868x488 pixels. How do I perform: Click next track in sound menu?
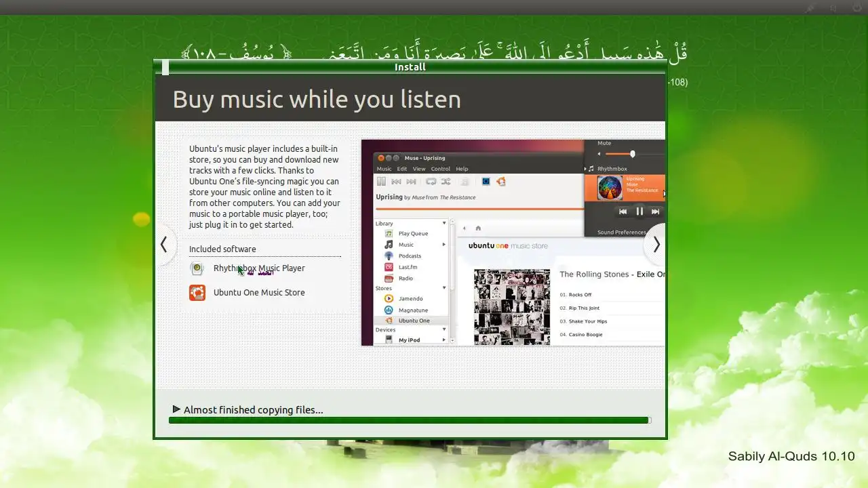click(x=655, y=211)
